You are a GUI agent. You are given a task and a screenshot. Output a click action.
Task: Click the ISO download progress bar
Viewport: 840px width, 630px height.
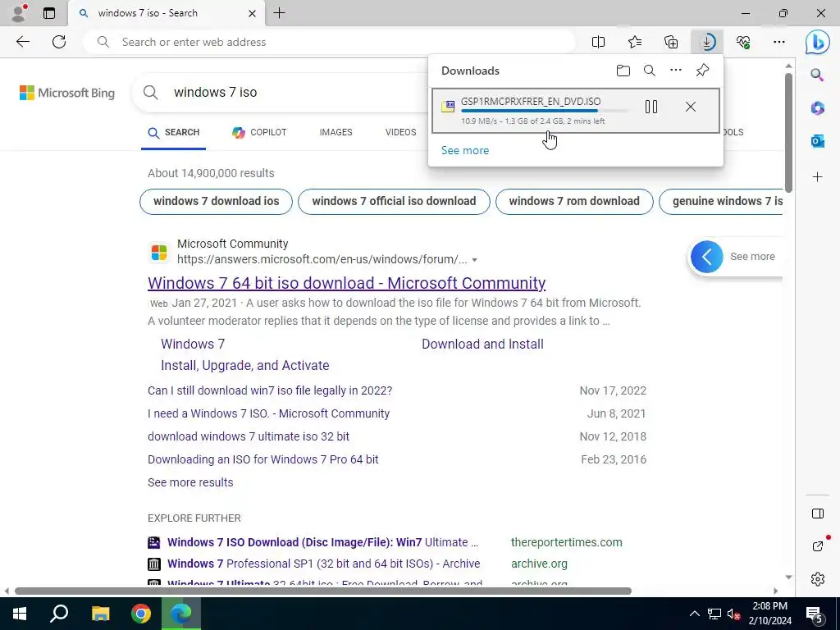(x=545, y=111)
